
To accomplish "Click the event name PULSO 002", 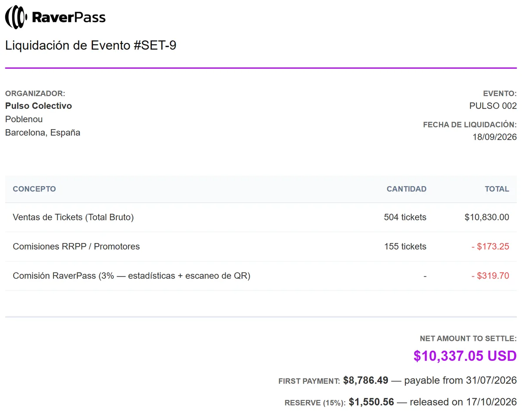I will (x=493, y=106).
